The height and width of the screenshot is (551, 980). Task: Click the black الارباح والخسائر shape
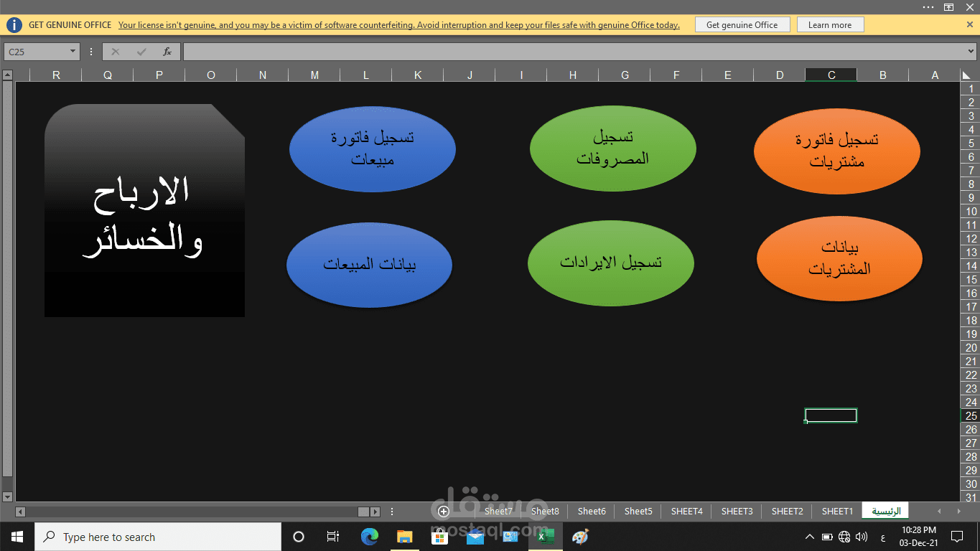[144, 210]
